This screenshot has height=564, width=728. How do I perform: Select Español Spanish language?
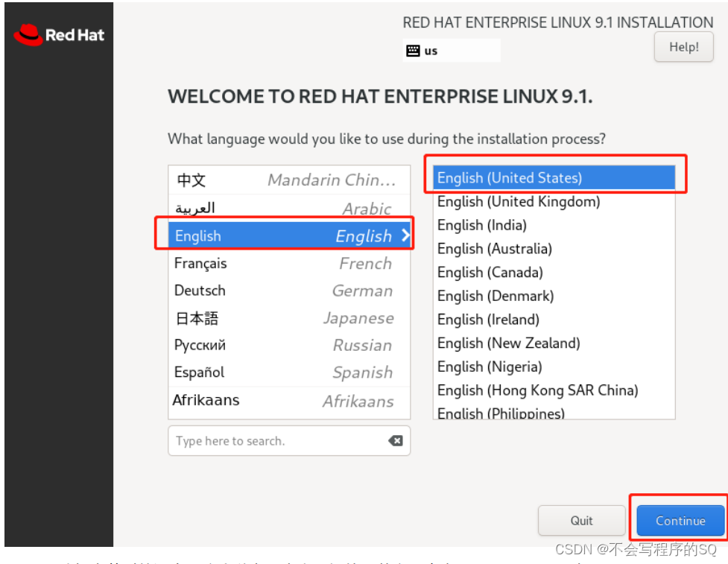pos(289,373)
